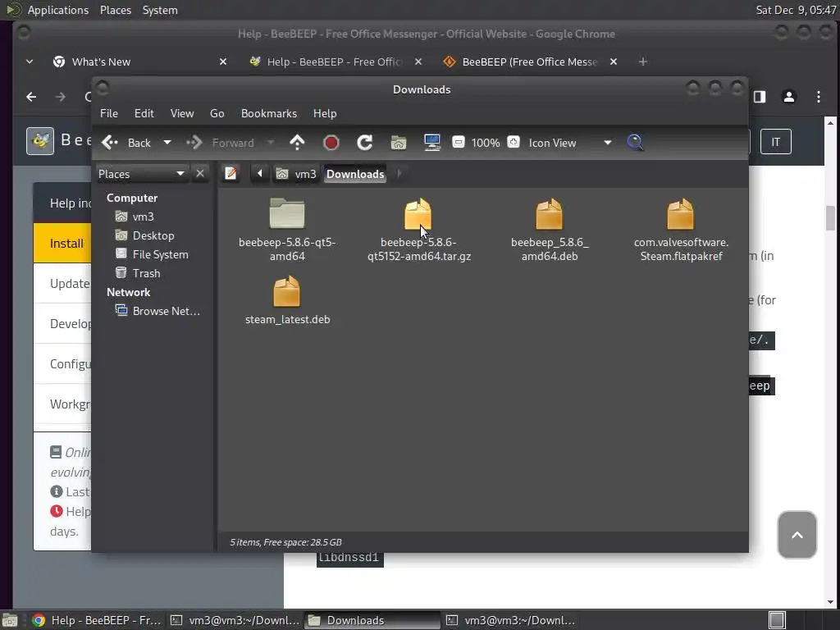This screenshot has width=840, height=630.
Task: Open the Places menu in top panel
Action: pos(115,10)
